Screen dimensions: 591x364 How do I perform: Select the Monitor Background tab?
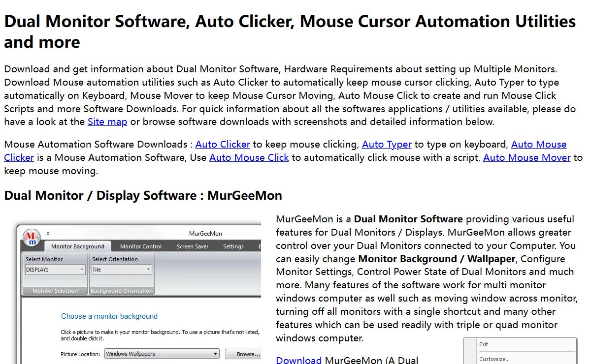pyautogui.click(x=78, y=246)
